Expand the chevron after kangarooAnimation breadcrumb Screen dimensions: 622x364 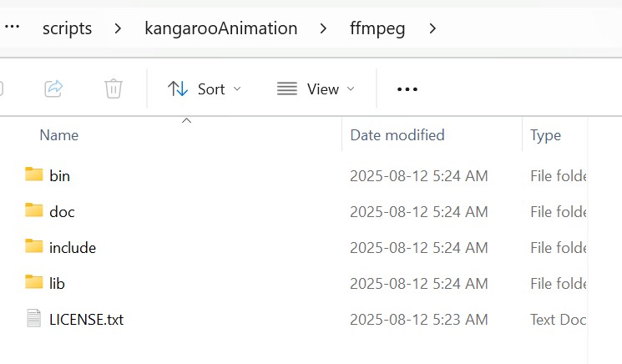(323, 28)
